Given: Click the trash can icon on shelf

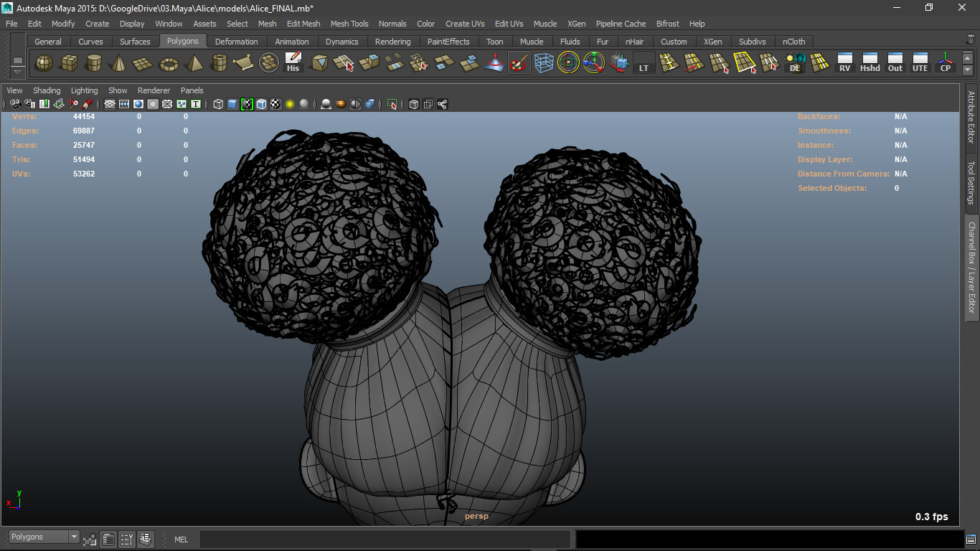Looking at the screenshot, I should point(971,39).
